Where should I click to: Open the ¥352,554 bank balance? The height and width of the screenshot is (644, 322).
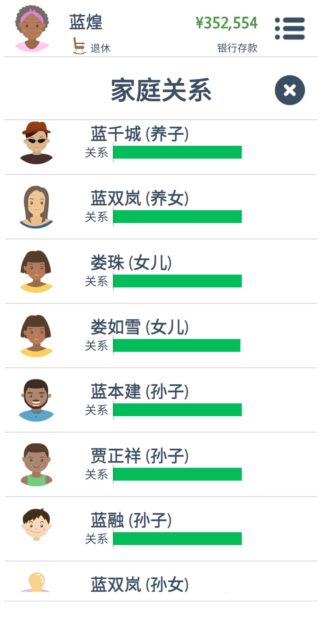[227, 23]
